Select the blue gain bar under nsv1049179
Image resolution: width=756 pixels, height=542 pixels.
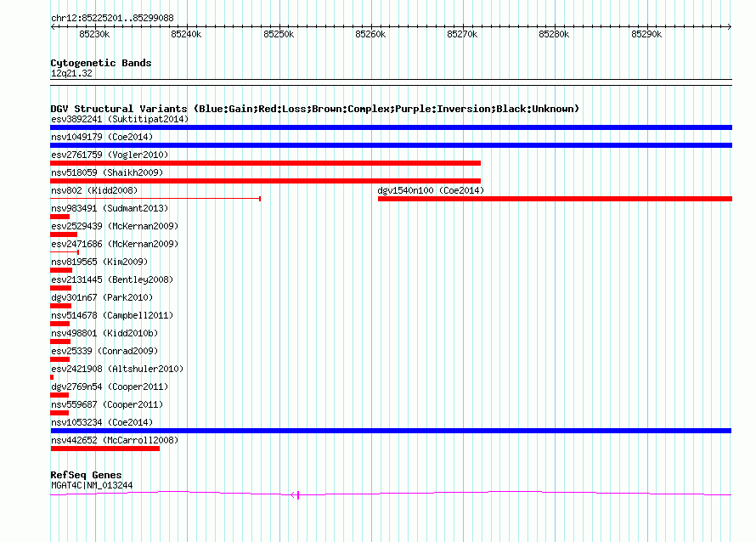[391, 145]
